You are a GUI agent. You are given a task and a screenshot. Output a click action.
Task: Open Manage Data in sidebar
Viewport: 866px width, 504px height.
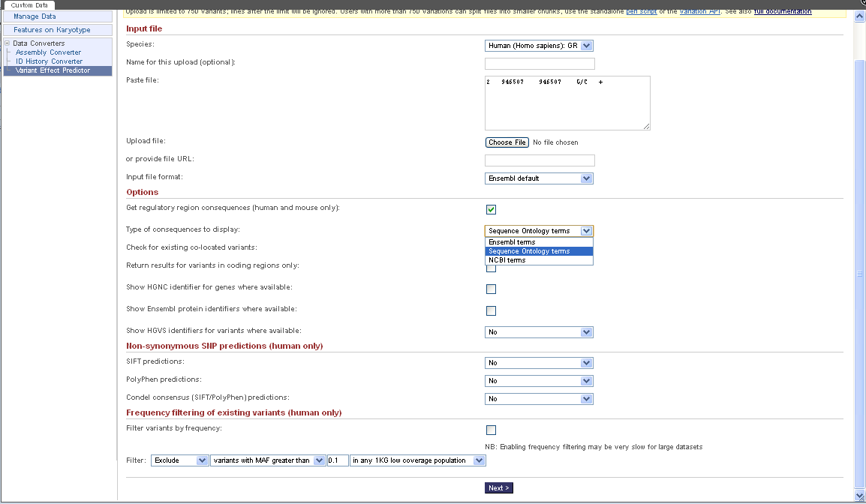[35, 16]
